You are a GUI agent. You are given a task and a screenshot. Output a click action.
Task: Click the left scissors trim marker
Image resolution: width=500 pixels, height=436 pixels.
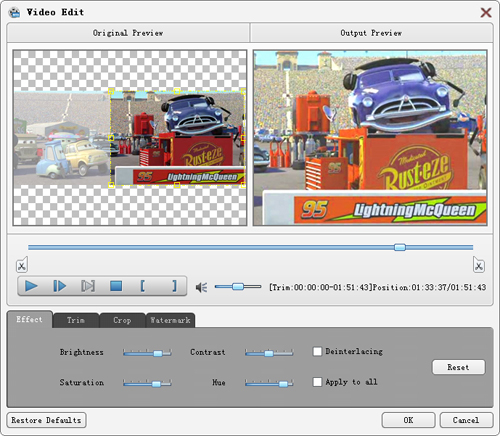coord(22,265)
